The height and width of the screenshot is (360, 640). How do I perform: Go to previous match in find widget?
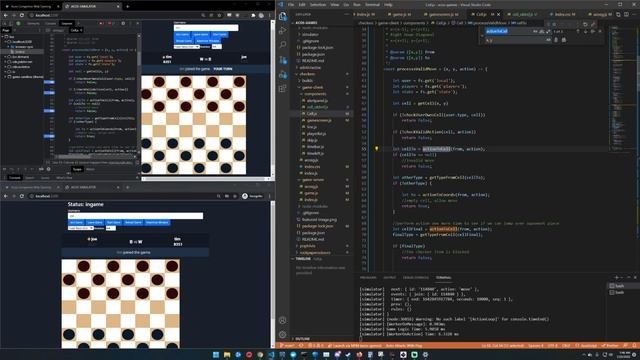[578, 31]
